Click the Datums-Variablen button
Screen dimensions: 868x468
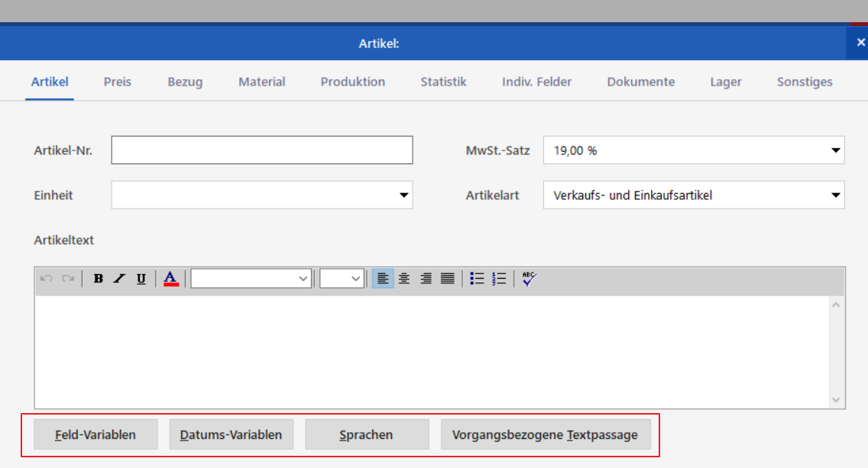pos(232,435)
